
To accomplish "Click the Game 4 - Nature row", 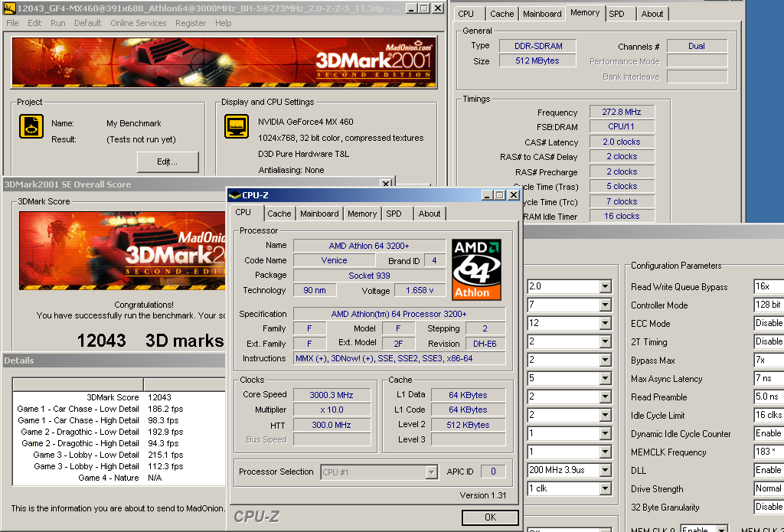I will pos(119,478).
